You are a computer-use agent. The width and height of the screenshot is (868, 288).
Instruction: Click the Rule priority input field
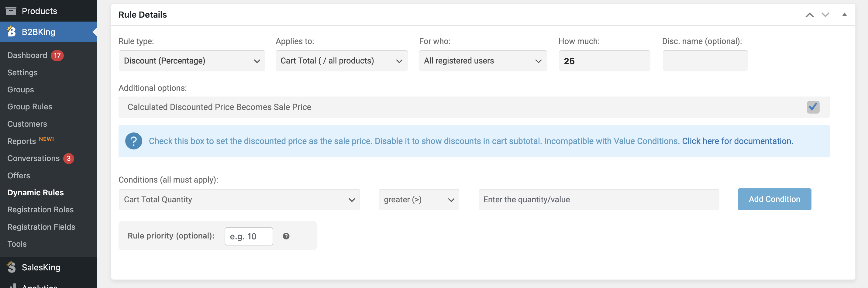coord(249,236)
